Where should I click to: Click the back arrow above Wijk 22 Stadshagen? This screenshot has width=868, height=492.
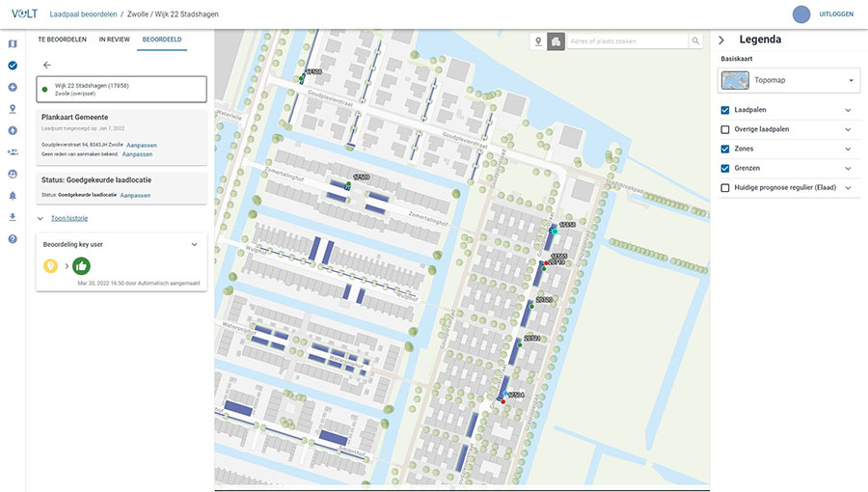47,65
